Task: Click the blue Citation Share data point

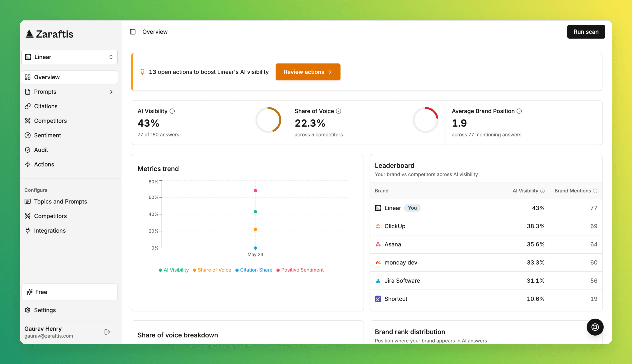Action: click(255, 248)
